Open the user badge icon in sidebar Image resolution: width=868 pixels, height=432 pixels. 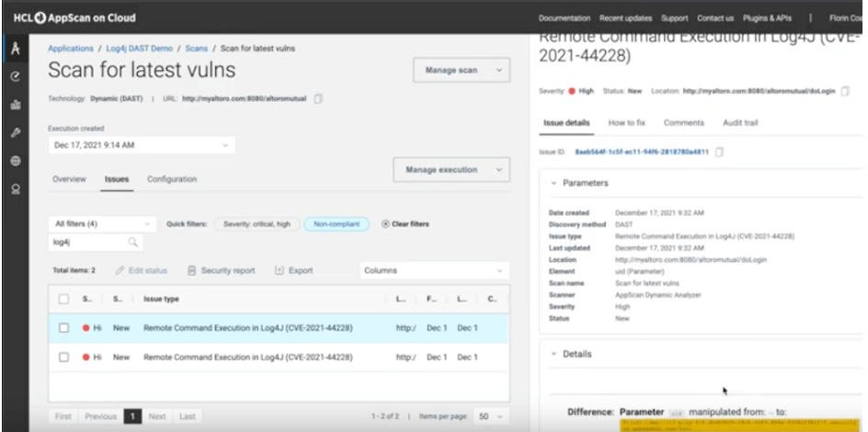tap(15, 189)
